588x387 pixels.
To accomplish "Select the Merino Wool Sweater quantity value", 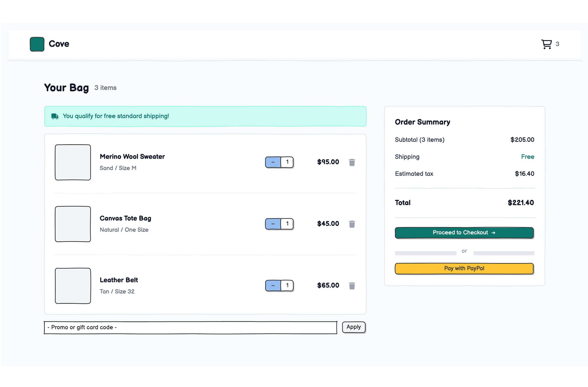I will click(287, 162).
